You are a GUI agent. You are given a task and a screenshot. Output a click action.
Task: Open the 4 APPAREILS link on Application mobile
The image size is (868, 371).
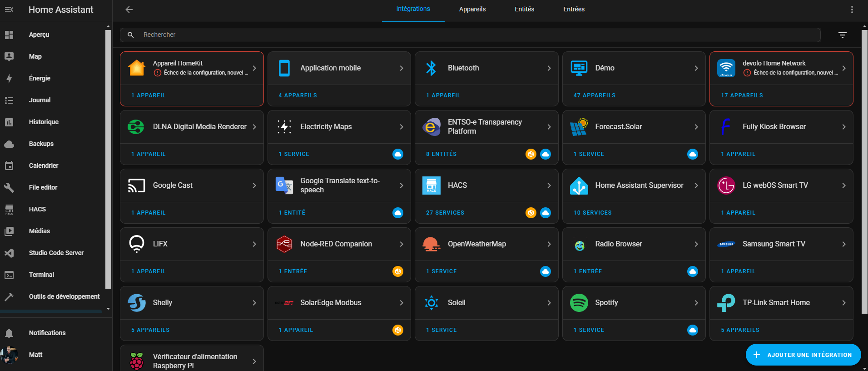[298, 95]
